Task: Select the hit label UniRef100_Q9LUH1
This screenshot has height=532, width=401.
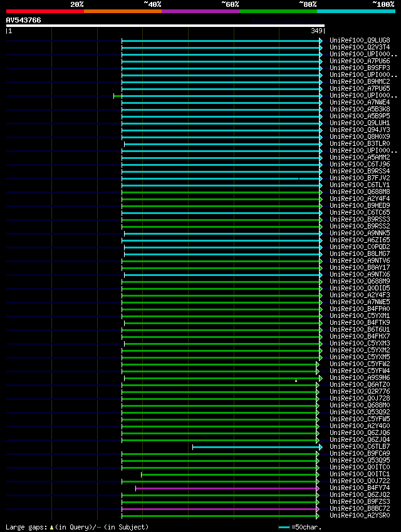Action: click(x=360, y=123)
